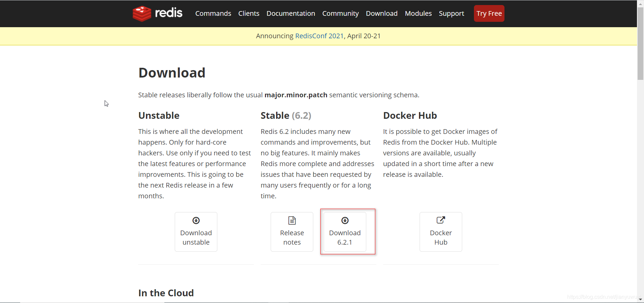644x303 pixels.
Task: Click the Try Free button
Action: tap(489, 13)
